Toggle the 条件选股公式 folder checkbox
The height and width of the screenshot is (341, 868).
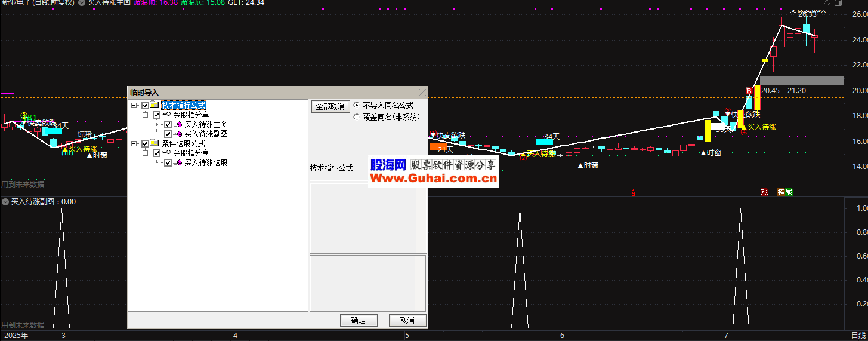146,143
